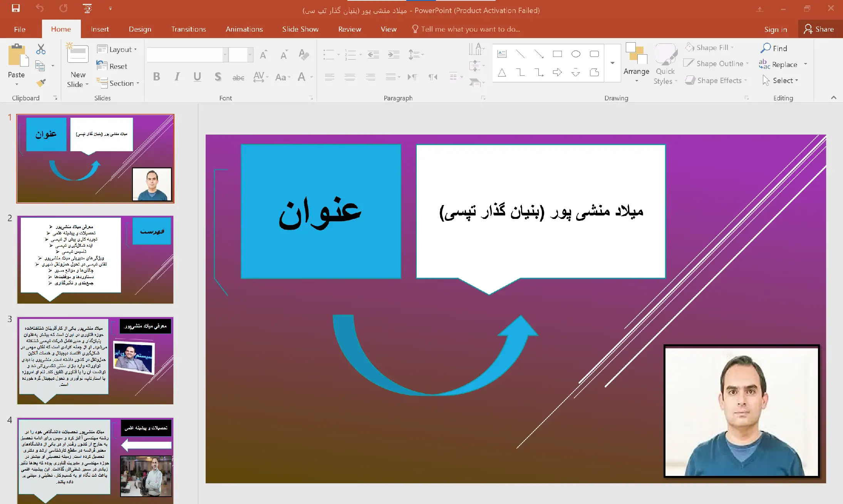Click the Start From Beginning presentation icon
This screenshot has width=843, height=504.
click(88, 8)
